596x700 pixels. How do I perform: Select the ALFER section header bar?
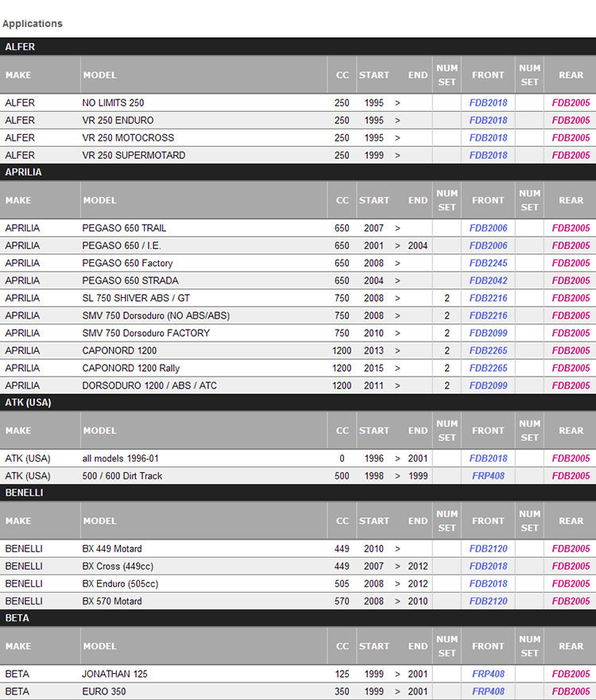click(x=298, y=46)
